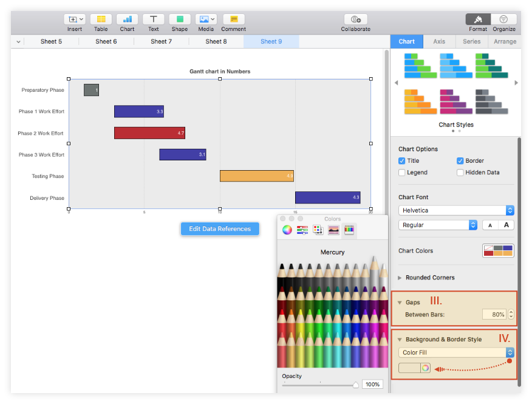
Task: Open the Chart insert menu
Action: (x=127, y=20)
